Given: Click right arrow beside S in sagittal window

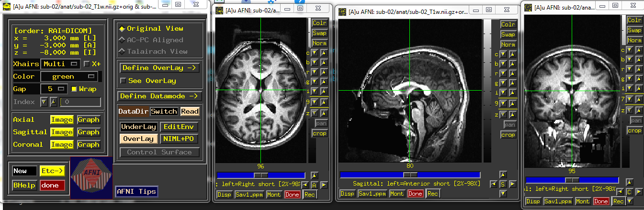Looking at the screenshot, I should pos(512,184).
